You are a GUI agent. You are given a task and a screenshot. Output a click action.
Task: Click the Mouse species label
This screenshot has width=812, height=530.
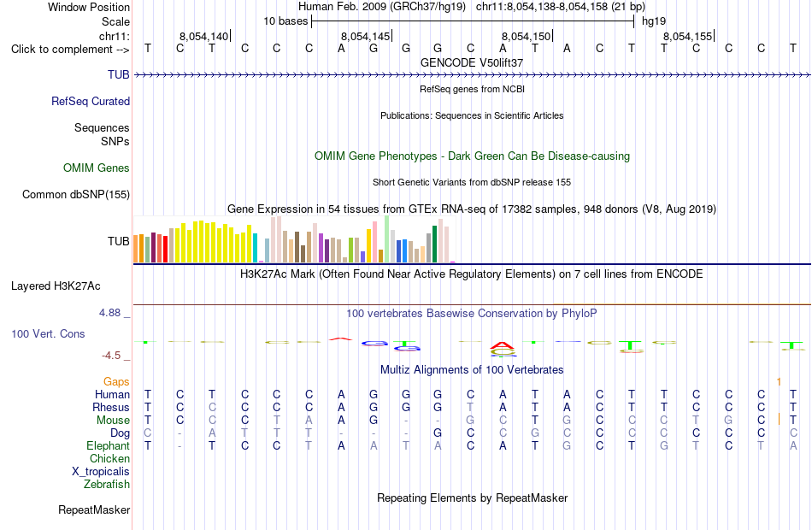pos(113,421)
